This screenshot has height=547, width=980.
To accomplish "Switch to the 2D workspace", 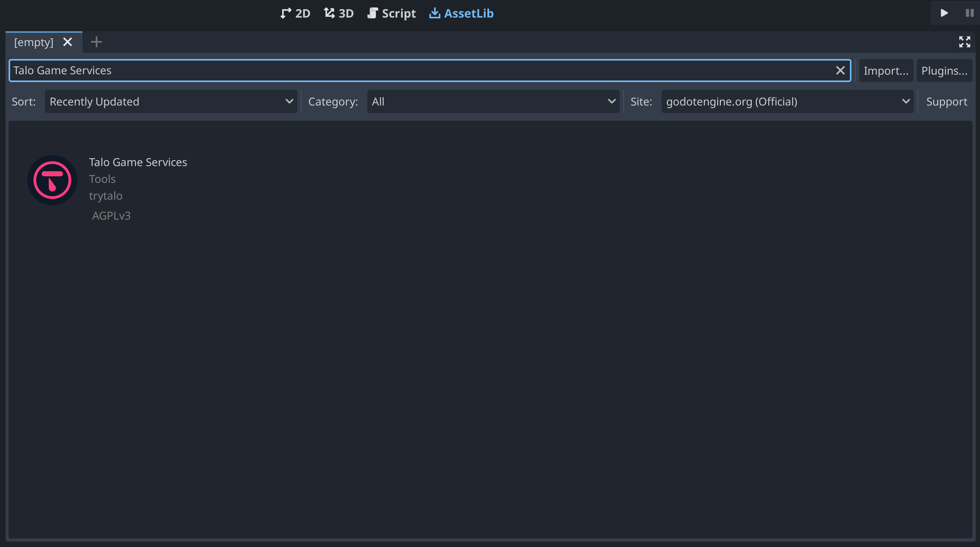I will [295, 13].
